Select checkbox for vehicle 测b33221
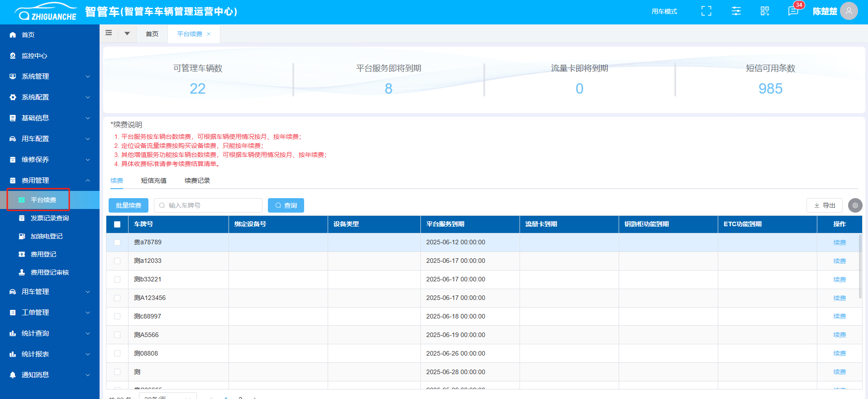 coord(117,280)
